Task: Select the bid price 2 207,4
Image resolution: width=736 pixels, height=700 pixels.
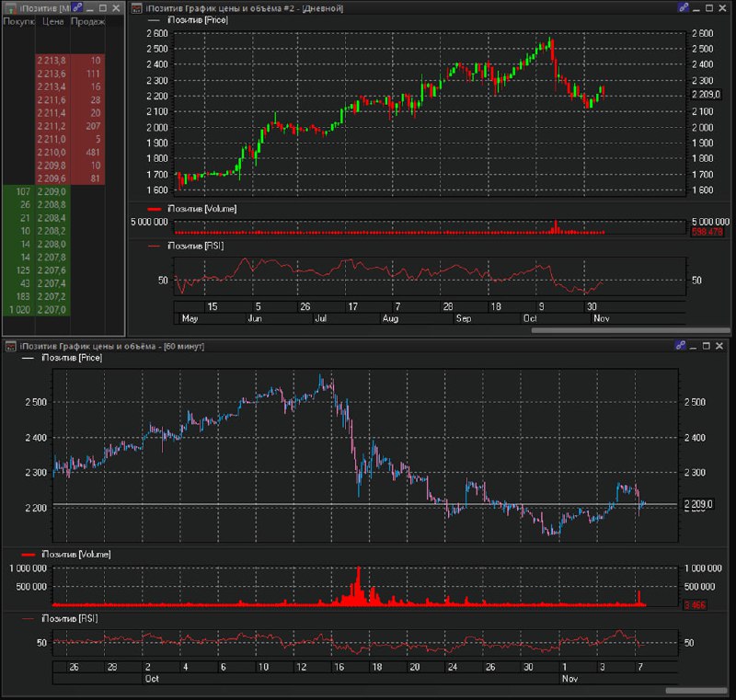Action: pyautogui.click(x=52, y=284)
